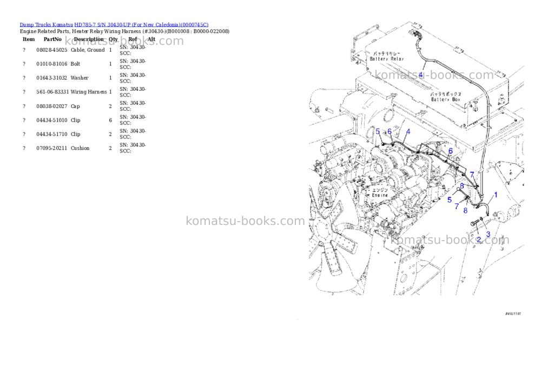The width and height of the screenshot is (554, 392).
Task: Click the Clip description in the 04434-51710 row
Action: 75,134
